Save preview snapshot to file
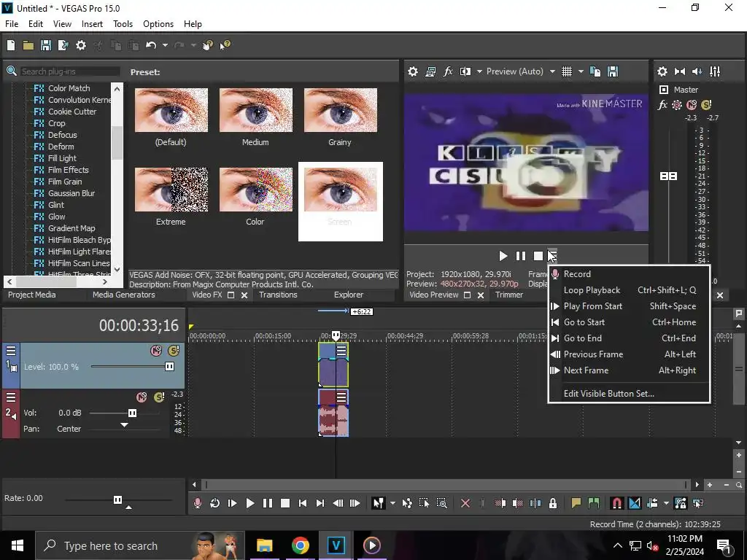This screenshot has height=560, width=747. pos(613,71)
